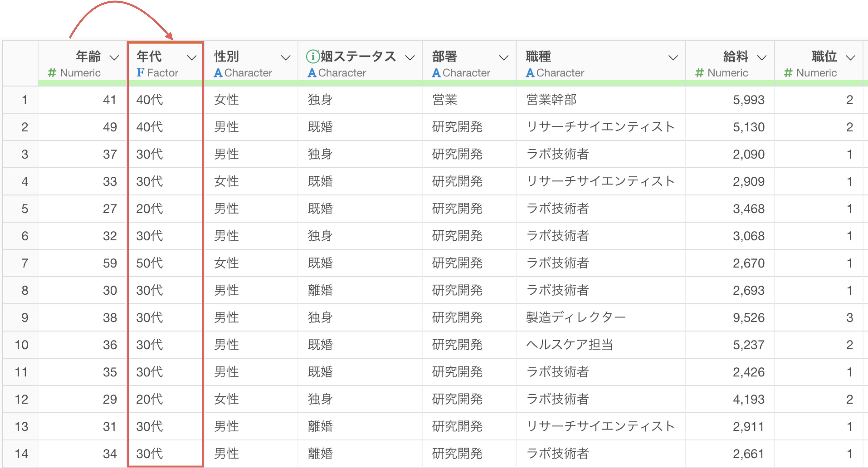This screenshot has width=868, height=468.
Task: Open the 年代 column dropdown menu
Action: [192, 58]
